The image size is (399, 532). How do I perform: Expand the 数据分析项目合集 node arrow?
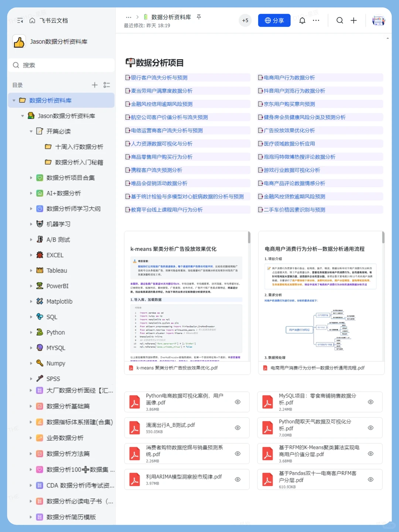(31, 178)
